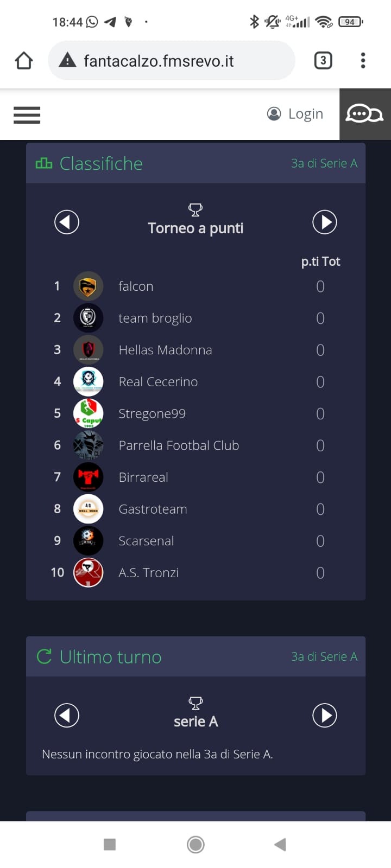Viewport: 391px width, 868px height.
Task: Go to next competition in Ultimo turno
Action: point(325,715)
